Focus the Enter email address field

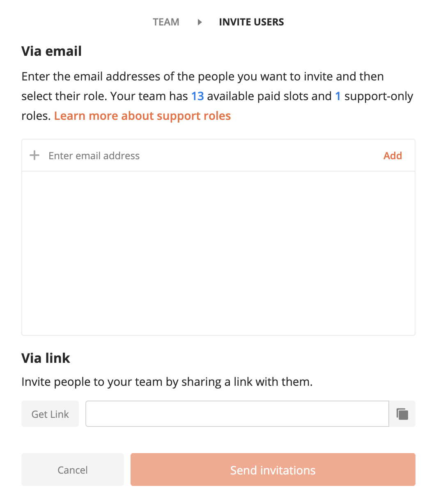(205, 156)
